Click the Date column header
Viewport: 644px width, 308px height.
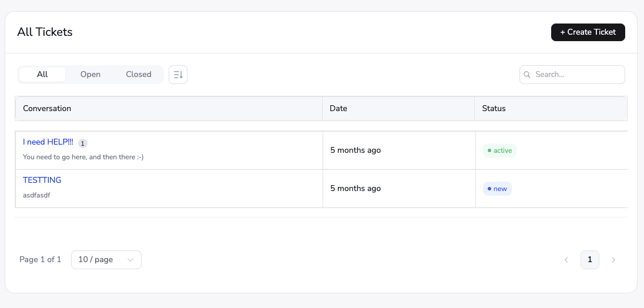[x=338, y=108]
